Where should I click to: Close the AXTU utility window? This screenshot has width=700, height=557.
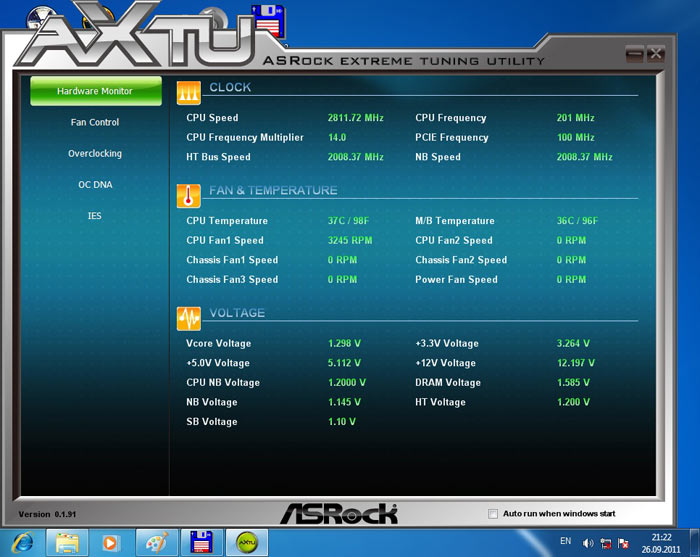(x=656, y=54)
